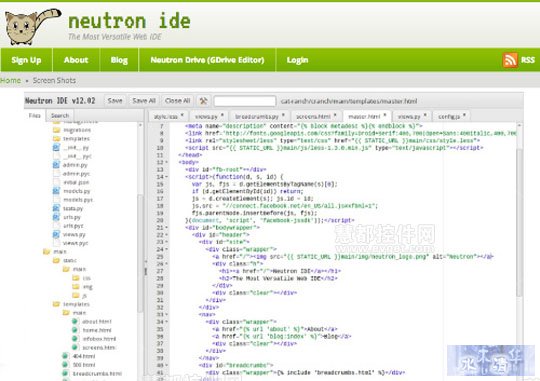Viewport: 540px width, 381px height.
Task: Open urls.pyc in the file tree
Action: pos(73,226)
